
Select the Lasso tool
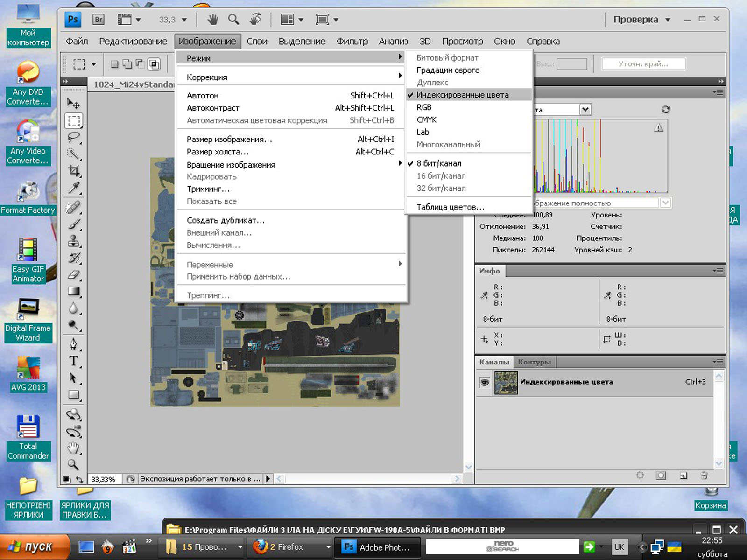click(x=74, y=137)
